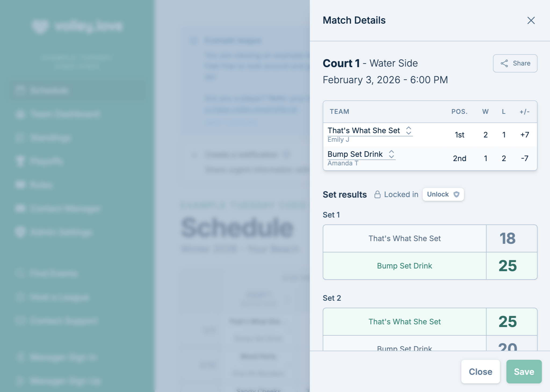Click the Share button
The image size is (550, 392).
[515, 63]
